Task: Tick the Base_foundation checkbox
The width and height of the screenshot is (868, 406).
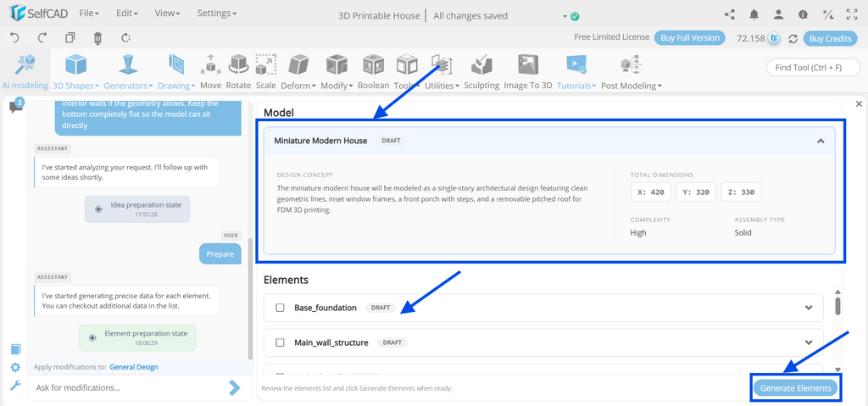Action: (280, 308)
